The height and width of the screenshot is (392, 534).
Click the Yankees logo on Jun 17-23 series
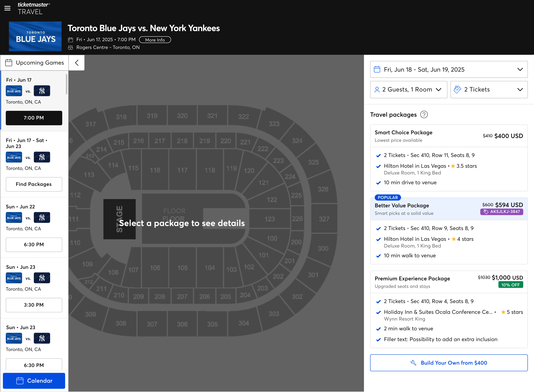[x=42, y=157]
